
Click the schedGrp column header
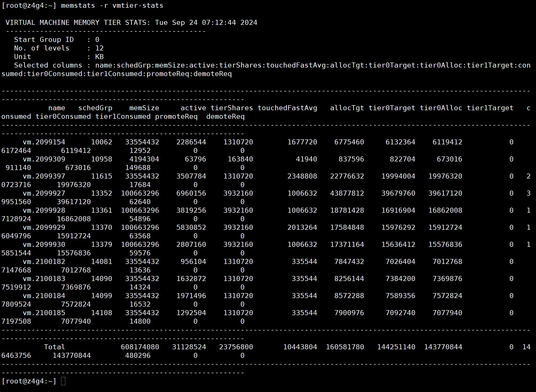[x=95, y=108]
